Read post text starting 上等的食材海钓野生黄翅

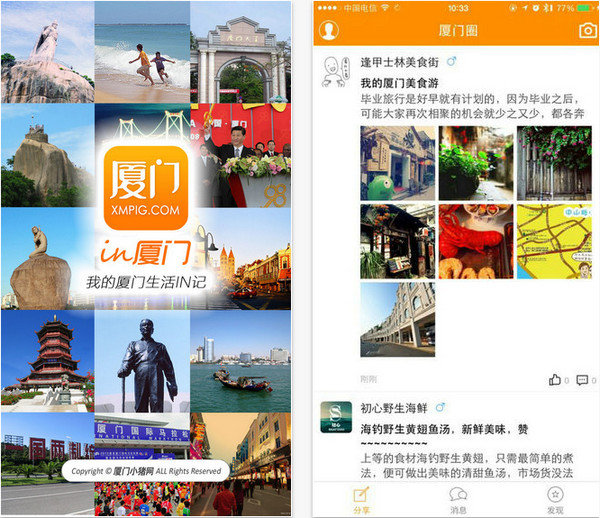[x=467, y=466]
